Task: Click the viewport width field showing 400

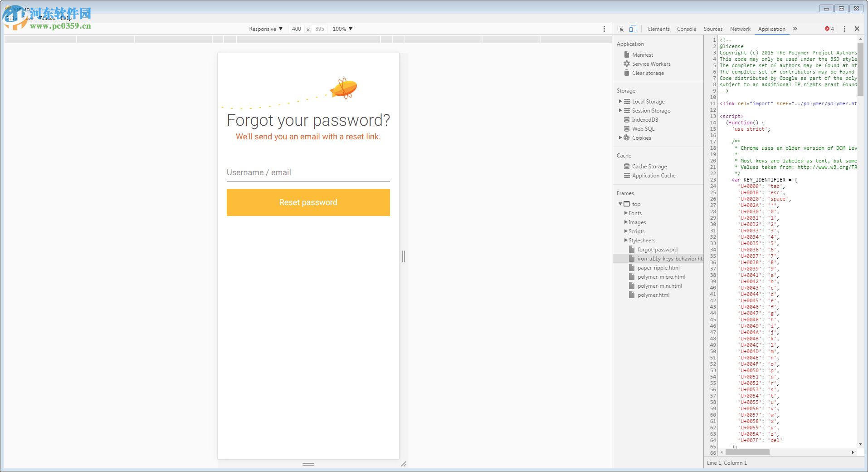Action: [x=297, y=29]
